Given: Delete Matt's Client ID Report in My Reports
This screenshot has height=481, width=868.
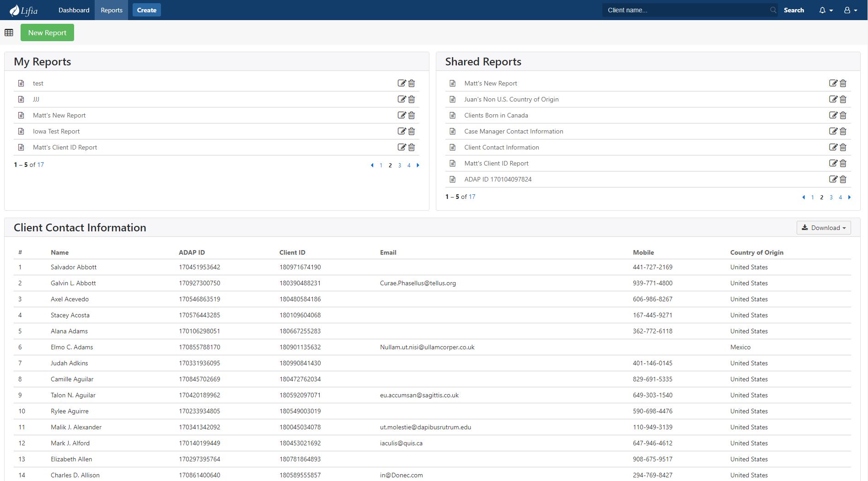Looking at the screenshot, I should [412, 147].
